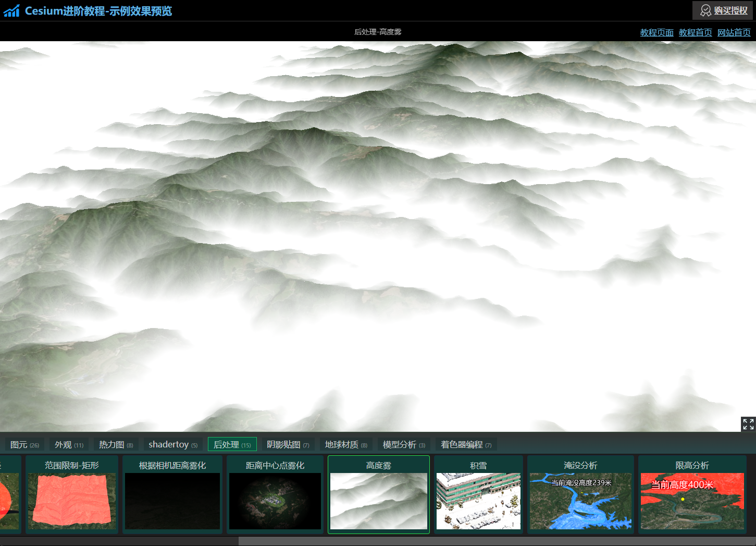Select the 后处理 tab
Viewport: 756px width, 546px height.
tap(232, 444)
